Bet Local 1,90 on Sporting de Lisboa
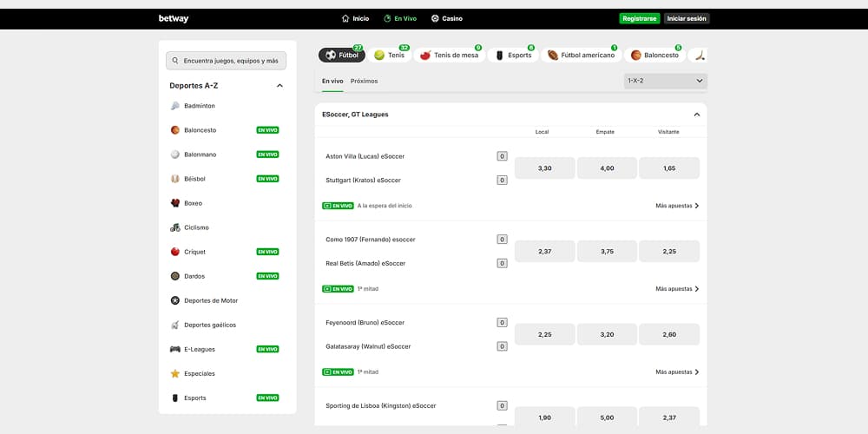This screenshot has height=434, width=868. click(x=545, y=418)
